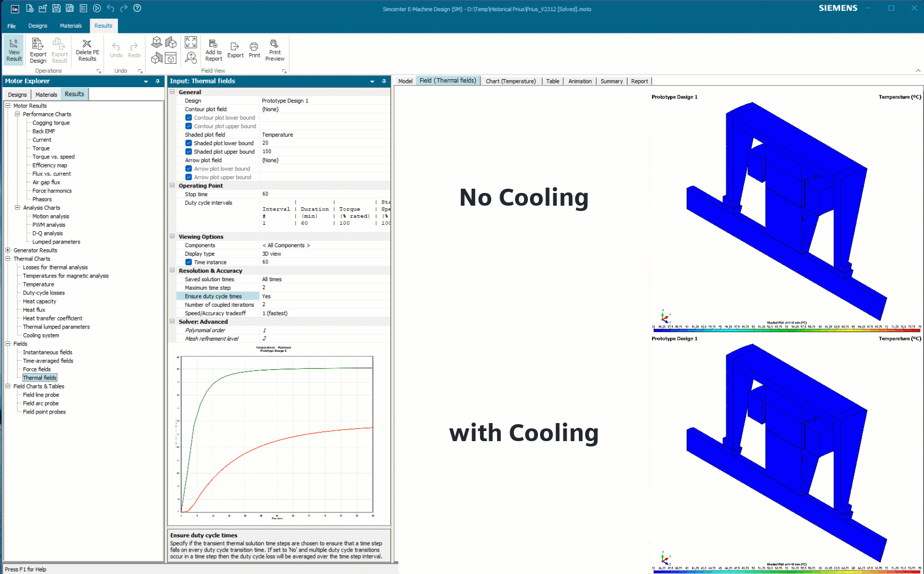This screenshot has width=924, height=574.
Task: Click the Add to Report icon
Action: click(213, 50)
